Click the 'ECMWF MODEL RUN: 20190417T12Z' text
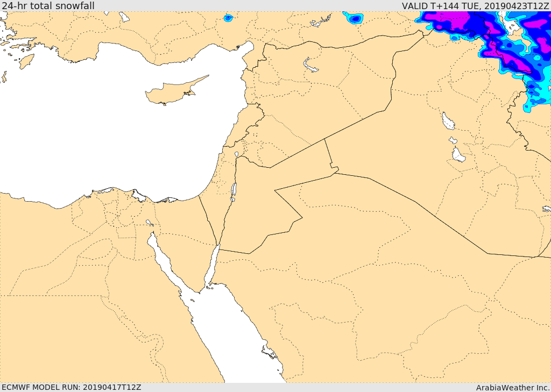 [x=72, y=387]
